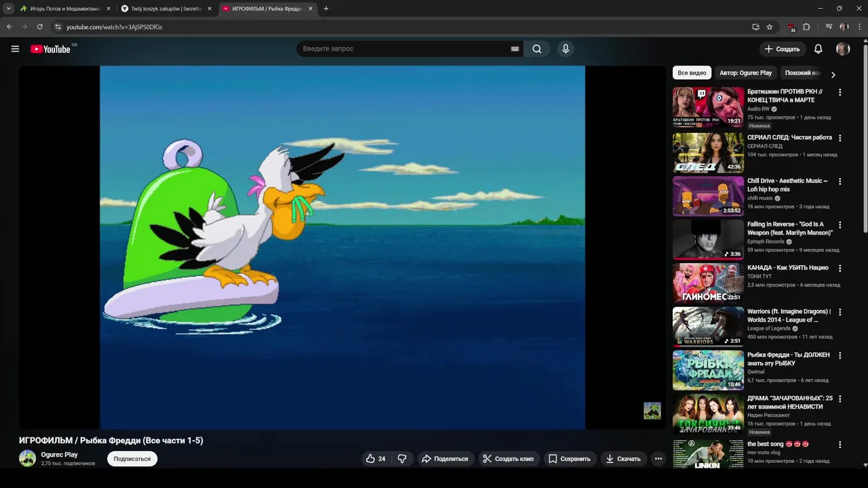Image resolution: width=868 pixels, height=488 pixels.
Task: Open the media controls icon in toolbar
Action: point(829,27)
